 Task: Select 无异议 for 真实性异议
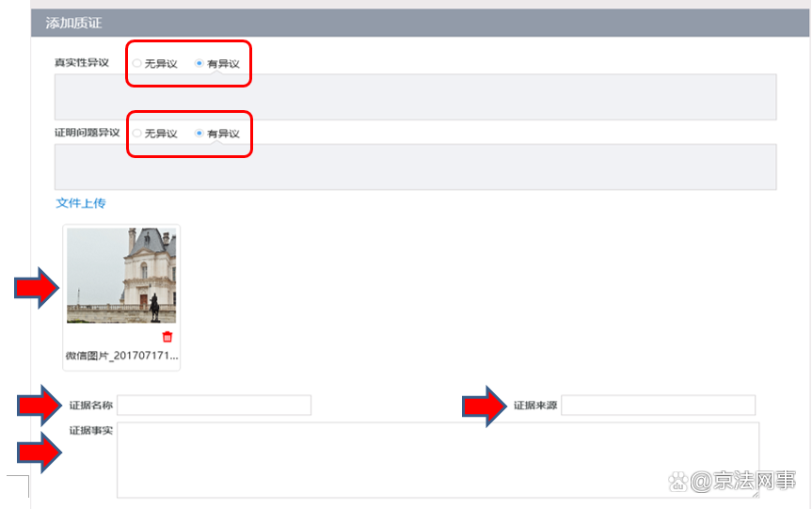pos(137,64)
